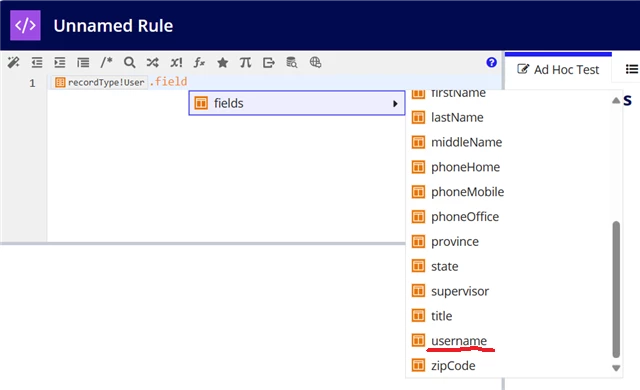Click the list lines toolbar icon
Image resolution: width=640 pixels, height=390 pixels.
click(83, 62)
